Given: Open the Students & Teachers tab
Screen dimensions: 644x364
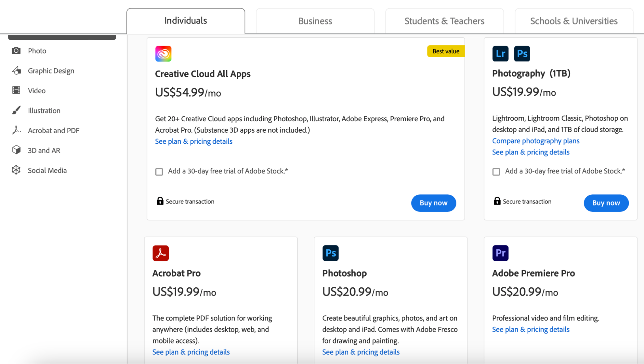Looking at the screenshot, I should point(444,21).
